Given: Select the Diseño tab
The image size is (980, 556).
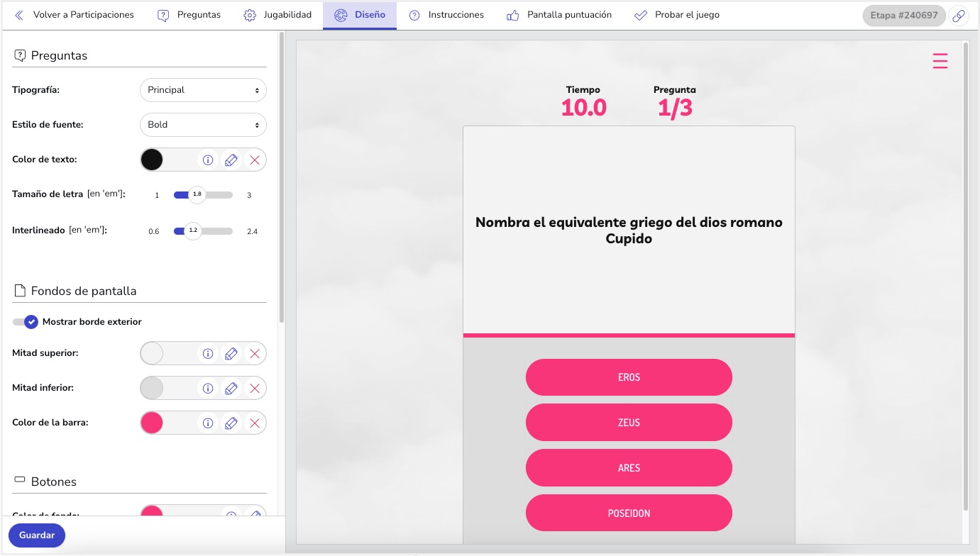Looking at the screenshot, I should (x=360, y=15).
